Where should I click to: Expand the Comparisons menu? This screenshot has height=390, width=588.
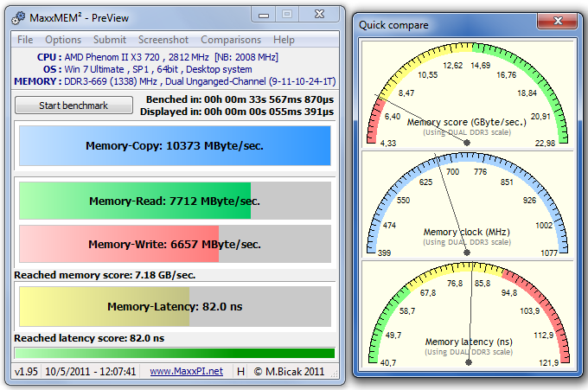click(231, 40)
